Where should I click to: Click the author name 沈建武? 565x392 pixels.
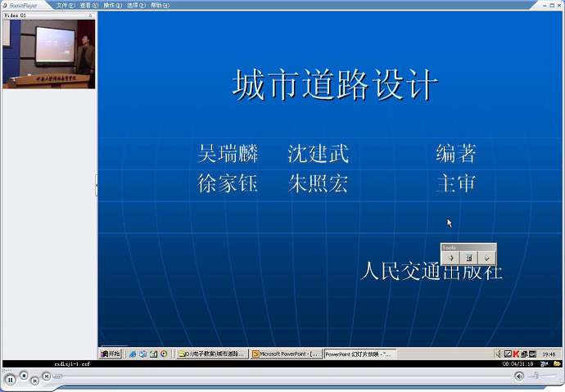[319, 154]
